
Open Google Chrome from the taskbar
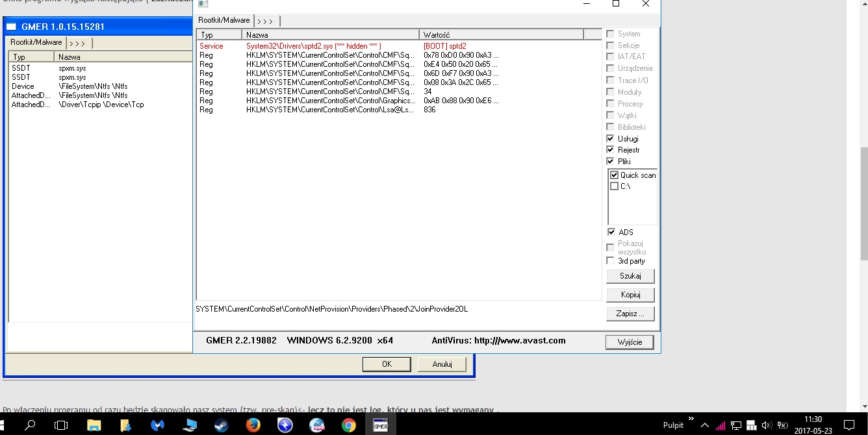point(349,425)
